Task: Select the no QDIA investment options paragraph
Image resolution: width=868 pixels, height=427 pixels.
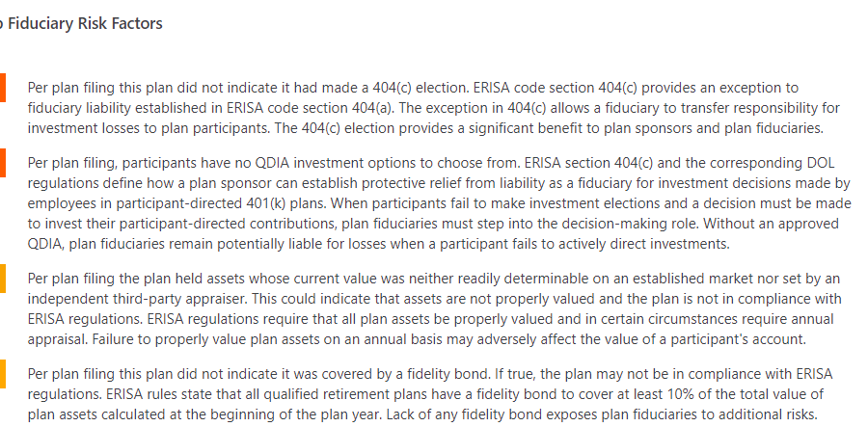Action: pyautogui.click(x=424, y=202)
